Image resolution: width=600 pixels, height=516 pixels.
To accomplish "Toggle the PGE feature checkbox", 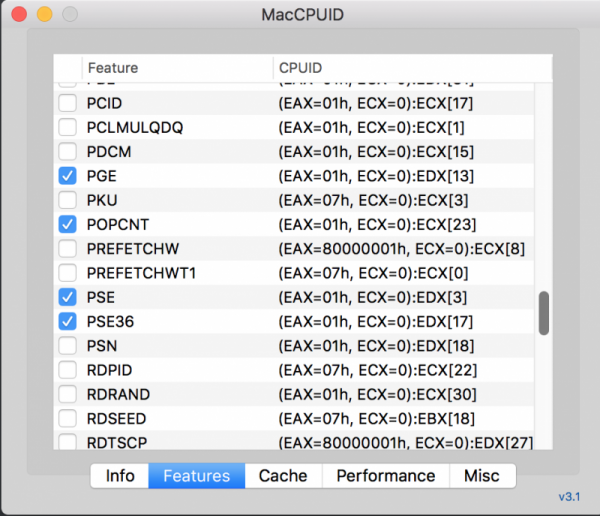I will 68,176.
